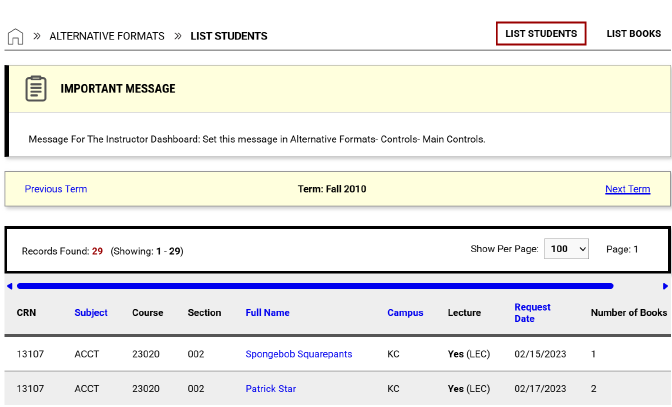Screen dimensions: 672x407
Task: Sort table by Request Date
Action: pyautogui.click(x=532, y=313)
